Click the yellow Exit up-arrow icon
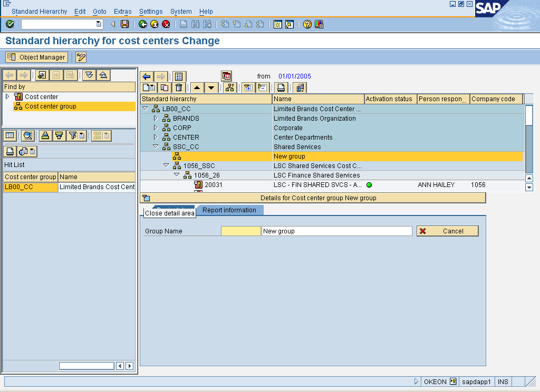 (155, 24)
